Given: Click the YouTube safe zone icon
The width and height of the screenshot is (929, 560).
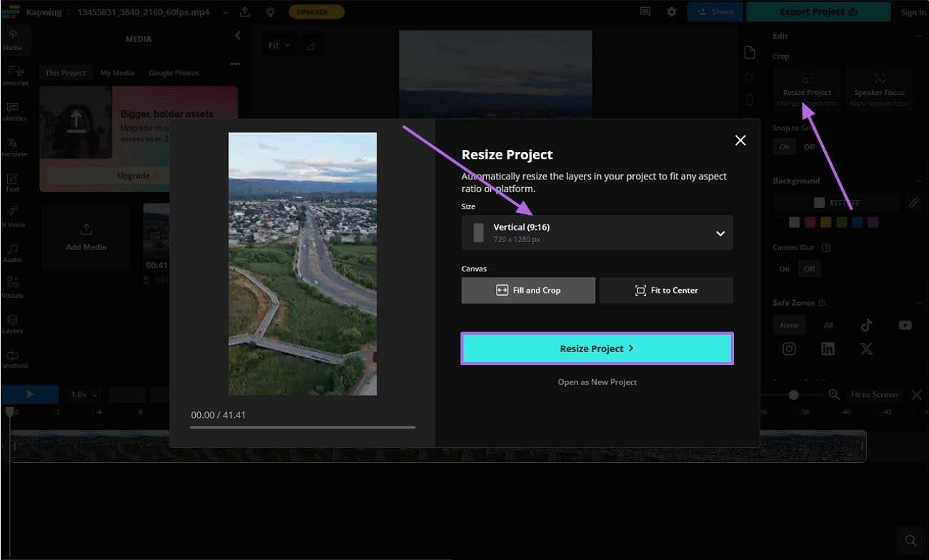Looking at the screenshot, I should tap(905, 325).
